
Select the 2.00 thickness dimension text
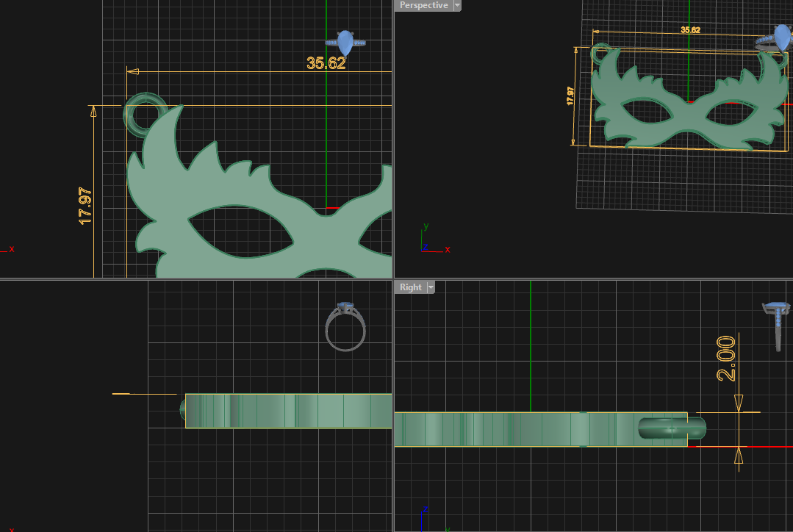[x=726, y=358]
